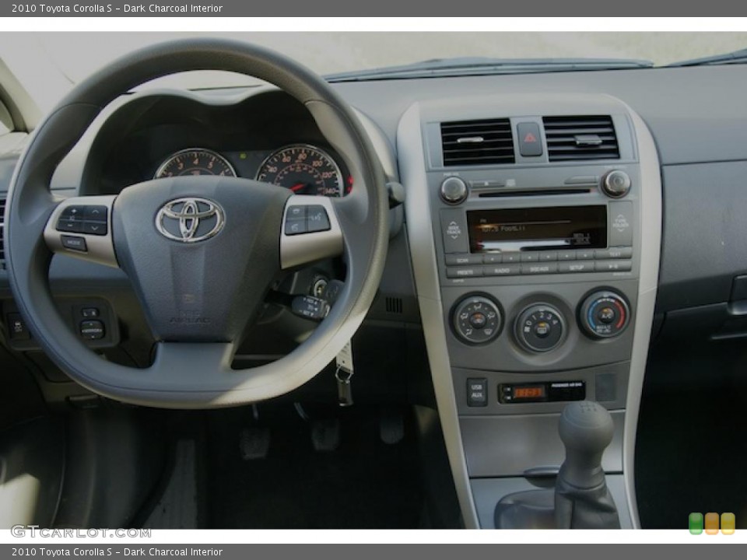Click the USB AUX port cover

coord(476,392)
